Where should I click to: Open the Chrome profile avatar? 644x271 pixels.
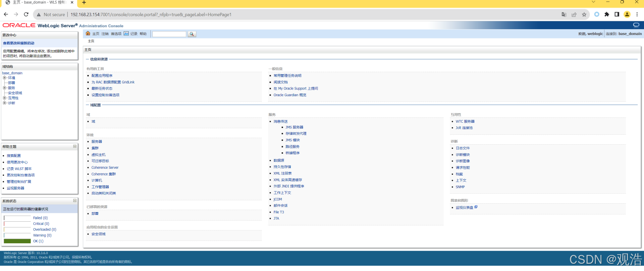(x=627, y=14)
